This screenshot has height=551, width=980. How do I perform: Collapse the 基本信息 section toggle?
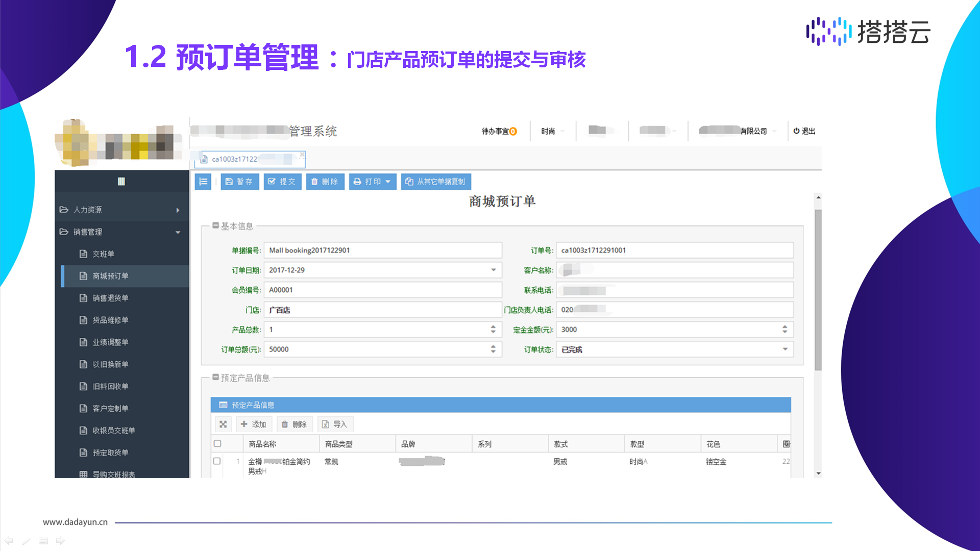pos(216,226)
